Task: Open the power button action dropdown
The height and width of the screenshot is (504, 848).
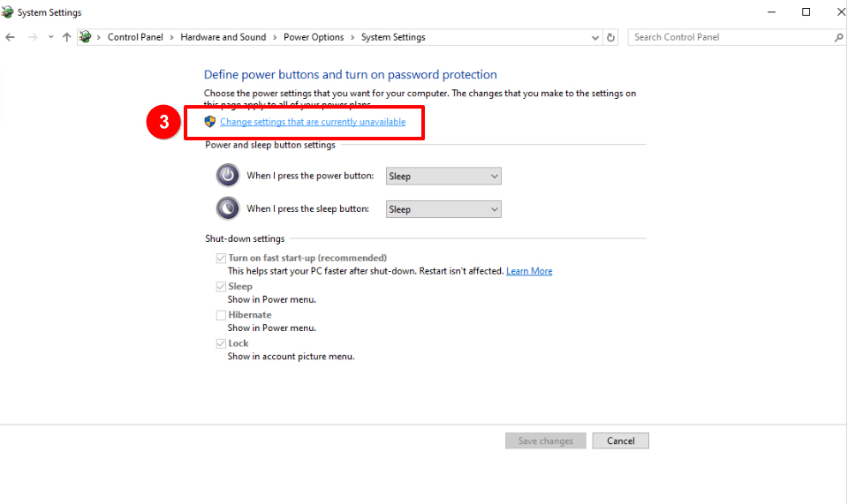Action: [x=443, y=176]
